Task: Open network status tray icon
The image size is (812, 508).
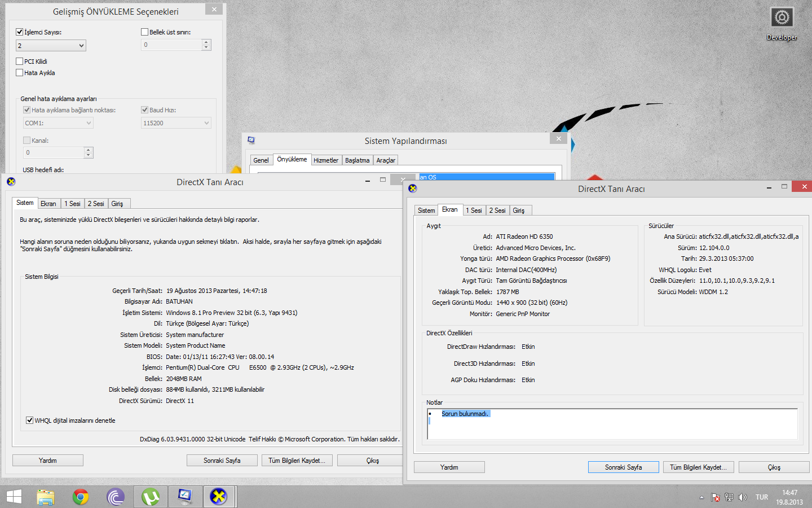Action: point(729,497)
